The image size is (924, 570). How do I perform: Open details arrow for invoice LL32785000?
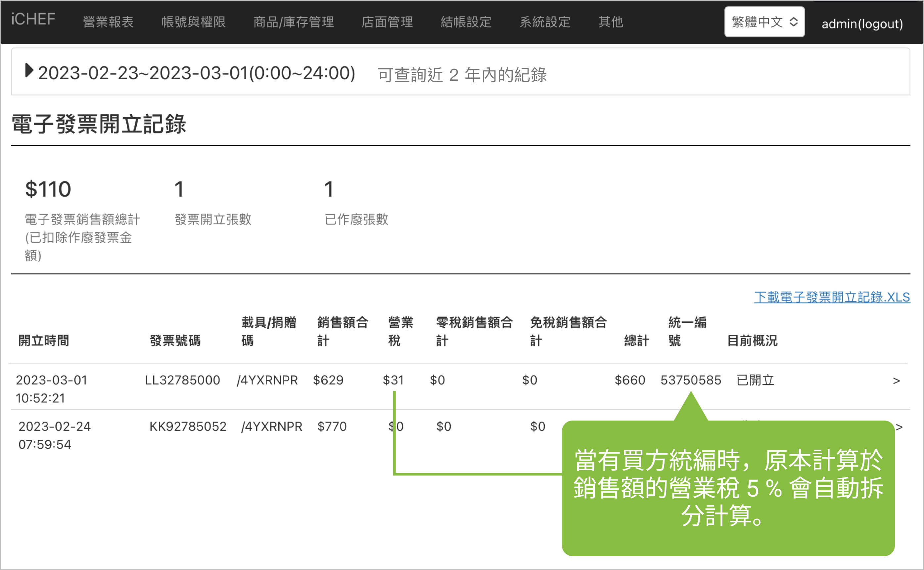(x=897, y=381)
